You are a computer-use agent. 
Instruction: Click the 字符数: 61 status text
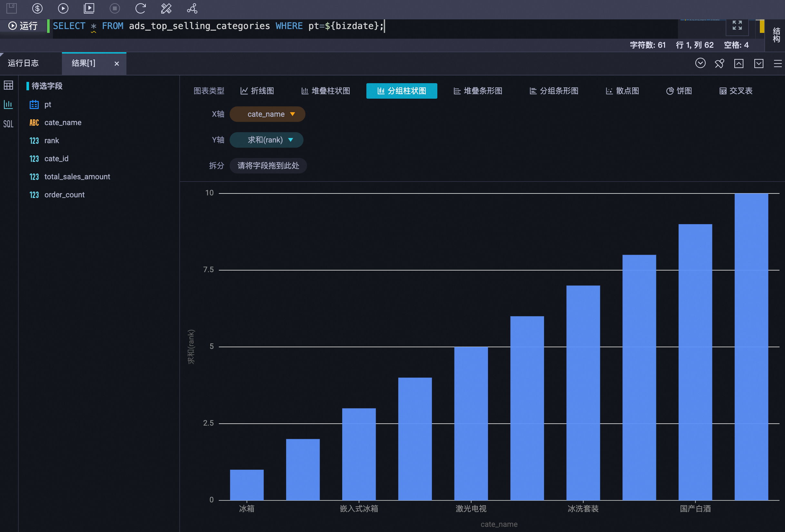(648, 45)
